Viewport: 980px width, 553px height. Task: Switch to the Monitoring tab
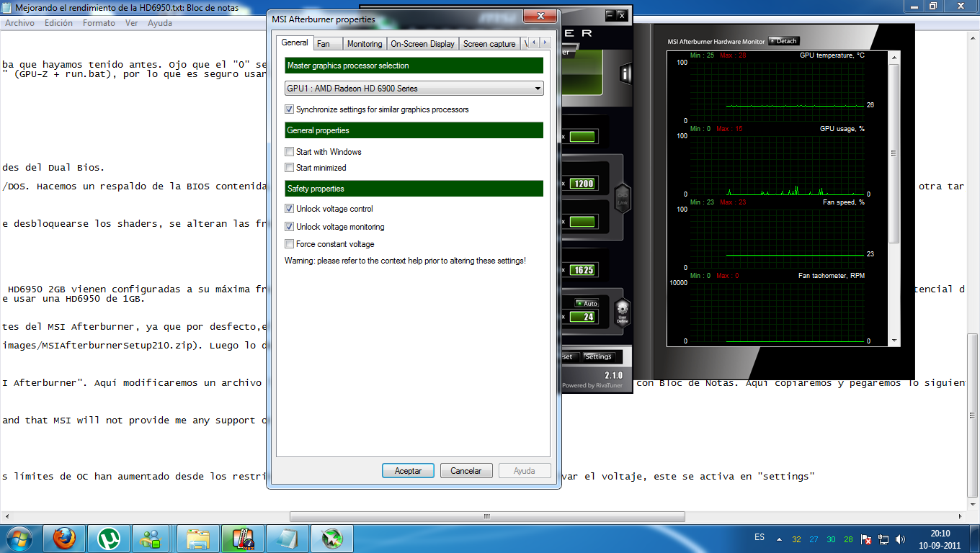[365, 44]
